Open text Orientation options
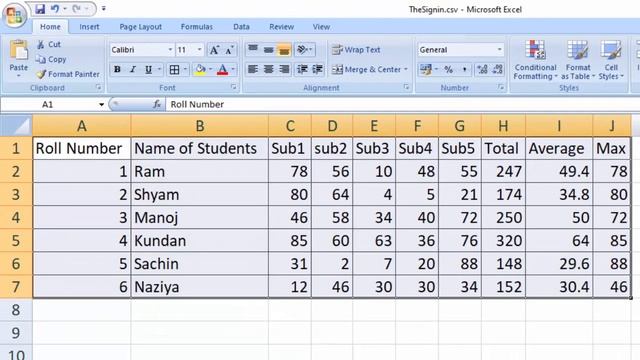The width and height of the screenshot is (640, 360). coord(304,50)
